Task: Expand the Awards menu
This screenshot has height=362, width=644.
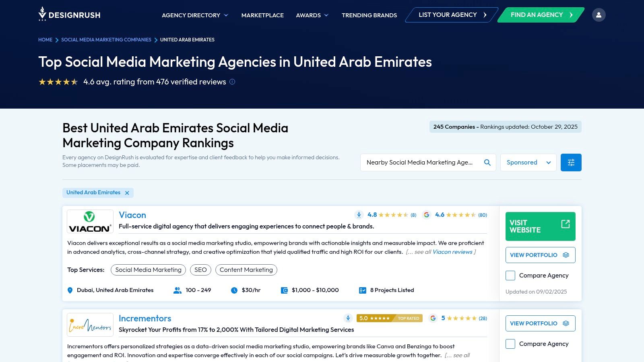Action: 312,15
